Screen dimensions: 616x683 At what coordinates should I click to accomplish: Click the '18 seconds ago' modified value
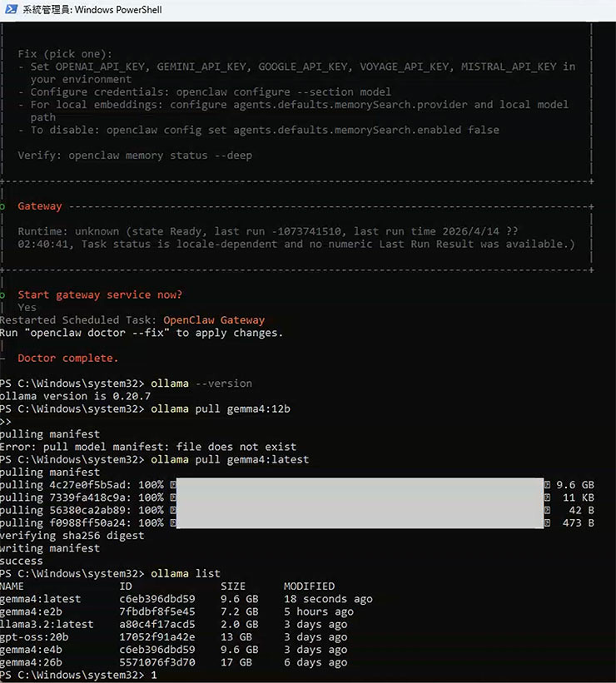(328, 599)
